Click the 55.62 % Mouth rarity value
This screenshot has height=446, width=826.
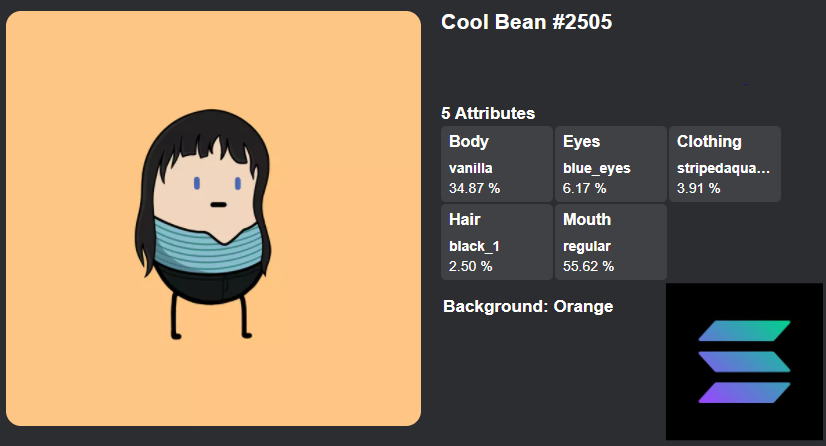(x=588, y=266)
